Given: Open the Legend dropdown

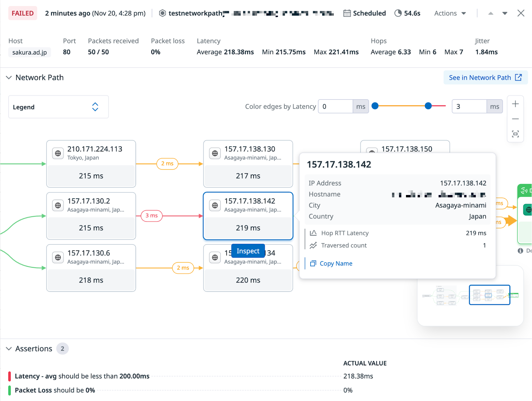Looking at the screenshot, I should (59, 107).
